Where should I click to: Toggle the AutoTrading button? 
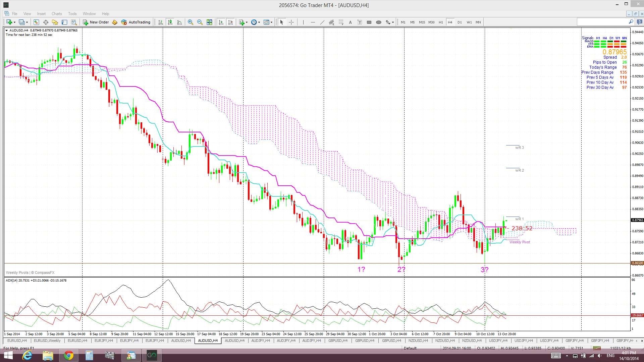pyautogui.click(x=136, y=22)
